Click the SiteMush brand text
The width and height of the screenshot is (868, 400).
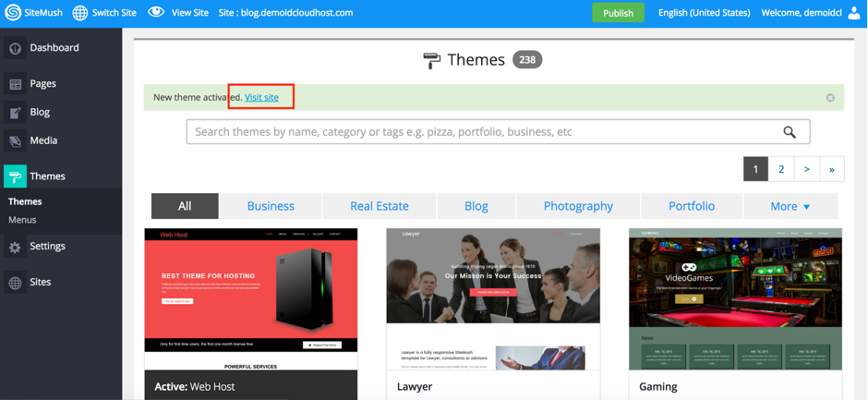coord(43,12)
